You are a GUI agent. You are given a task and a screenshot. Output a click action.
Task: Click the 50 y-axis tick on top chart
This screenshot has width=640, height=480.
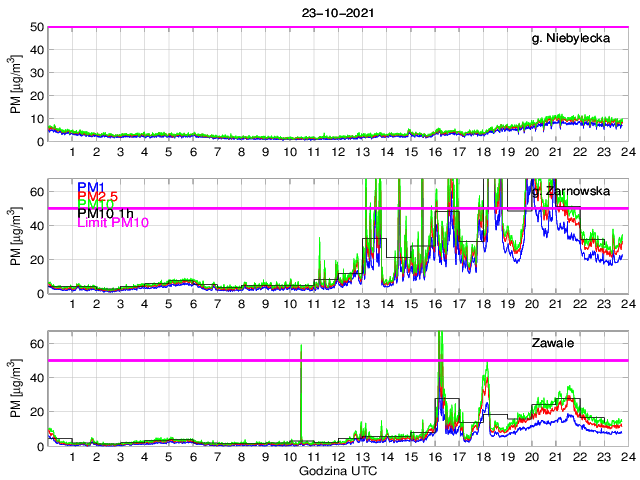click(x=37, y=27)
